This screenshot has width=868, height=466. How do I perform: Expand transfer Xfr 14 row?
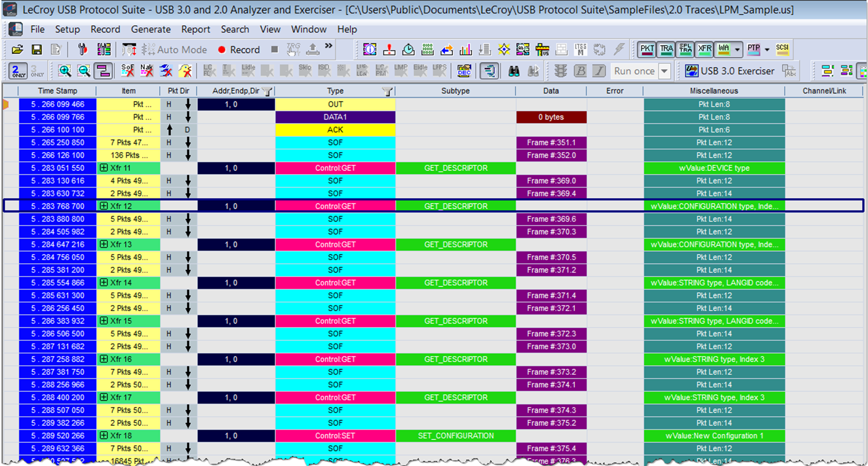coord(103,283)
